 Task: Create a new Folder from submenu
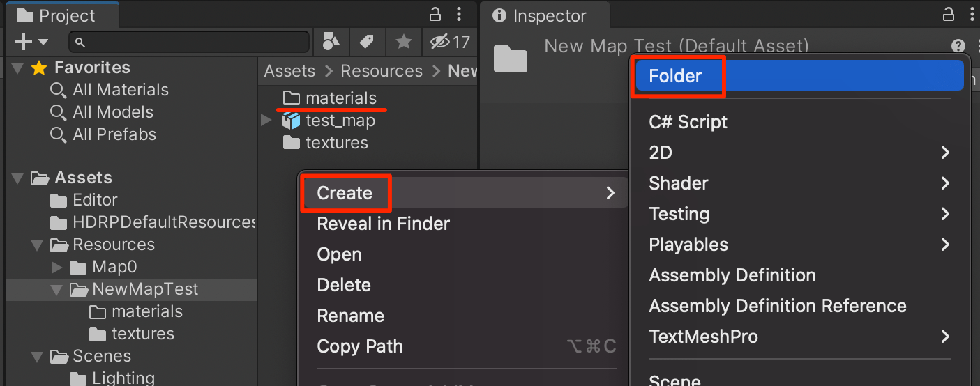(799, 76)
